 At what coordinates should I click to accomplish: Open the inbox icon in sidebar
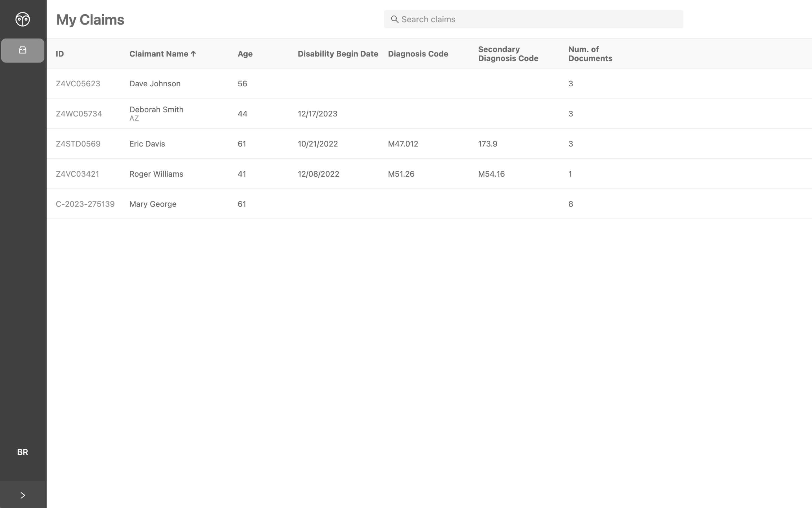click(x=23, y=51)
